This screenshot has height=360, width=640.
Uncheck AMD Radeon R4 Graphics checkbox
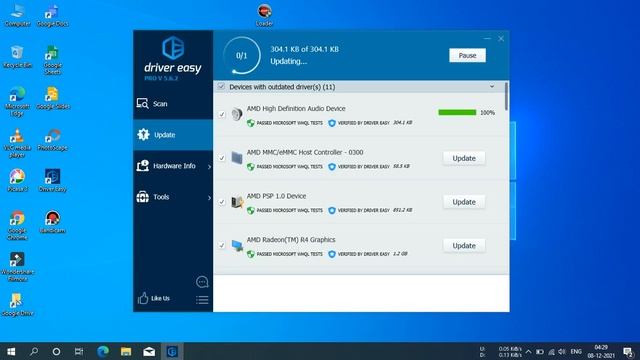[222, 245]
